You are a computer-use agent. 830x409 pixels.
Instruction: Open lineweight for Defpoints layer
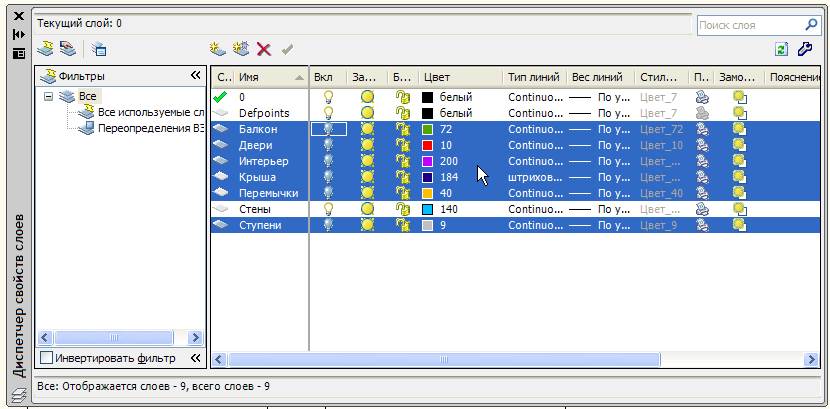600,113
